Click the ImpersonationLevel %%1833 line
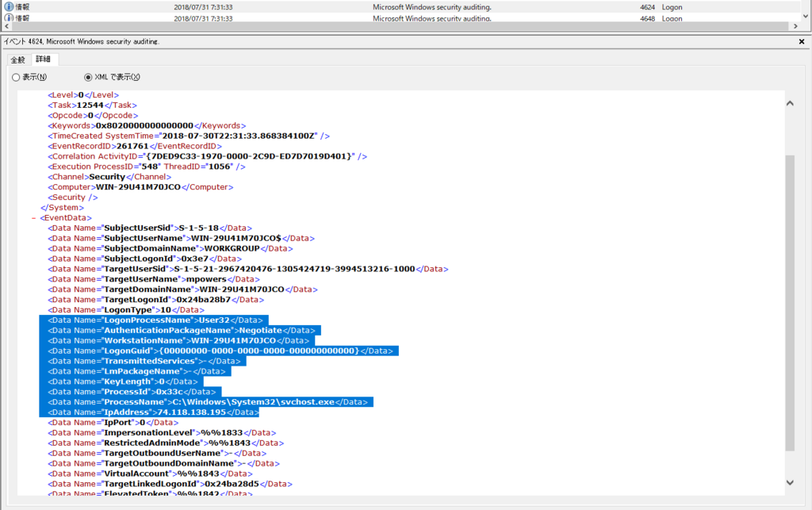Screen dimensions: 812x510 click(162, 433)
